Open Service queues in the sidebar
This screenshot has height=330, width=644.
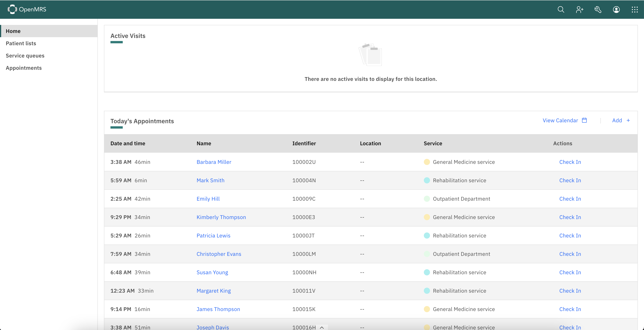pos(49,55)
